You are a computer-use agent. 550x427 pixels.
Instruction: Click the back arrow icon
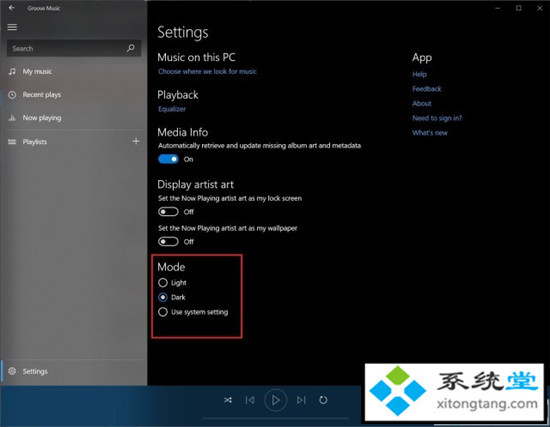[x=12, y=8]
